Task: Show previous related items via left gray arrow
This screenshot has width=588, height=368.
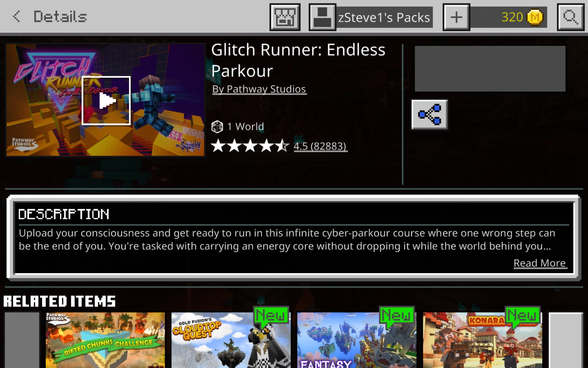Action: [x=22, y=340]
